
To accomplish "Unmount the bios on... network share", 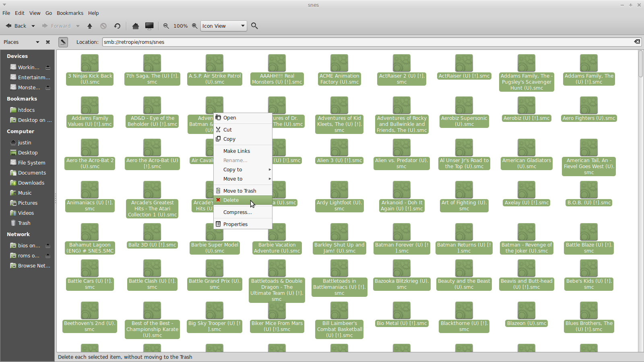I will click(x=48, y=245).
